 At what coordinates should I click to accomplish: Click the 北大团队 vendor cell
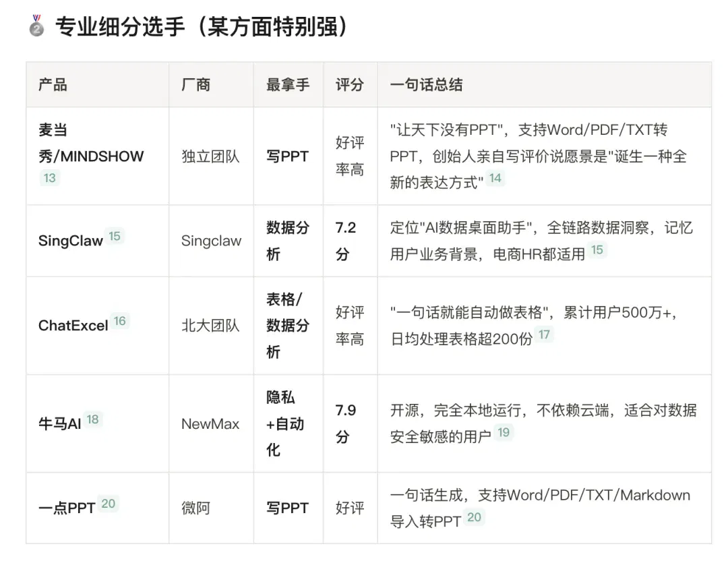click(210, 326)
